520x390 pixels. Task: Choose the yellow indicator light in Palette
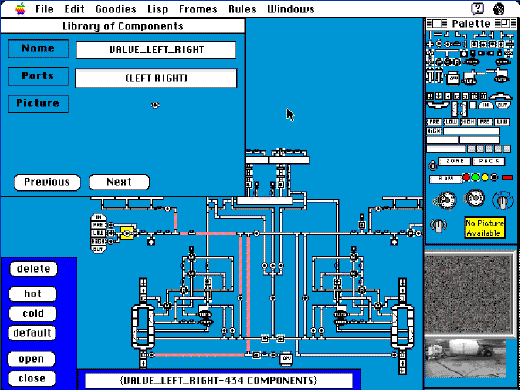[485, 177]
